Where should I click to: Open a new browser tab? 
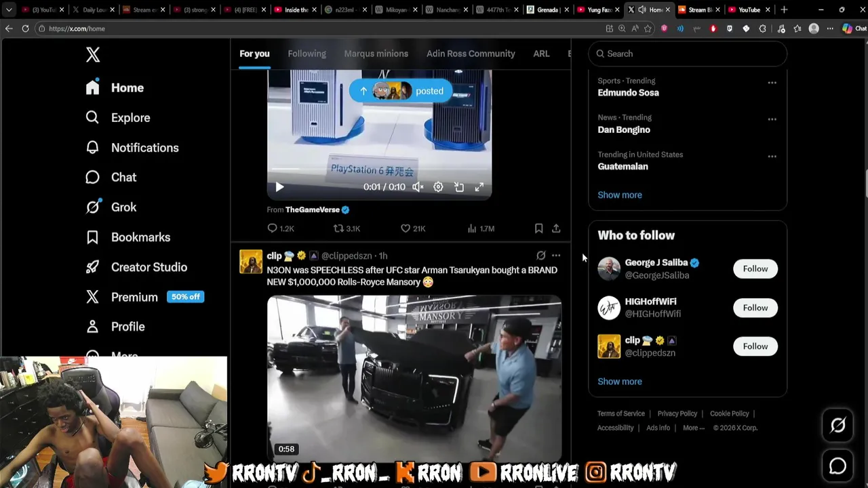(x=784, y=9)
